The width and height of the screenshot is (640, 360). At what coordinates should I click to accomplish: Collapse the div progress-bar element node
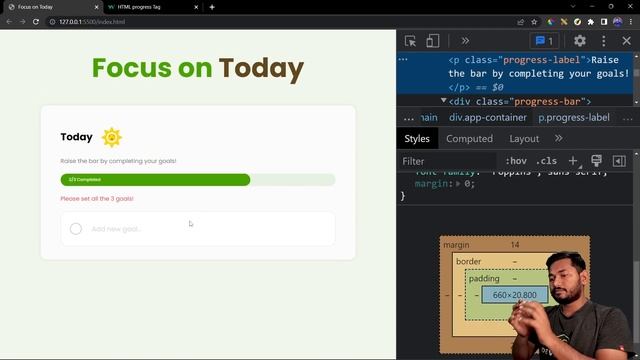coord(443,100)
